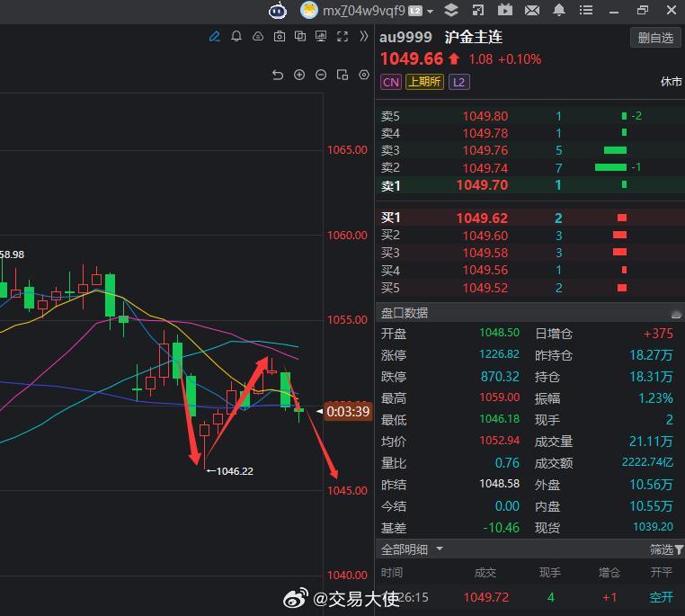
Task: Click the pop-out window icon
Action: [x=478, y=10]
